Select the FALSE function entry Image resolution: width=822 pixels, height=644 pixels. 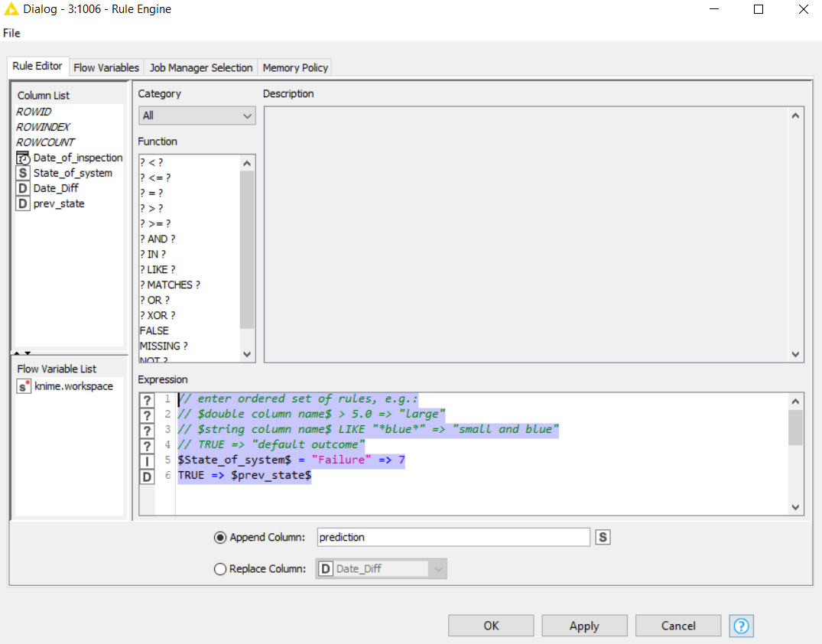click(x=154, y=330)
